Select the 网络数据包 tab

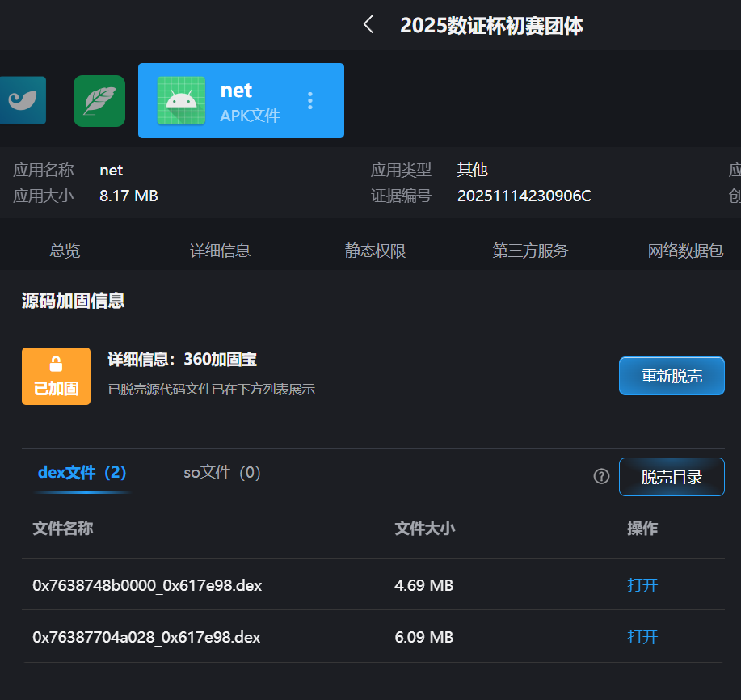(x=685, y=251)
